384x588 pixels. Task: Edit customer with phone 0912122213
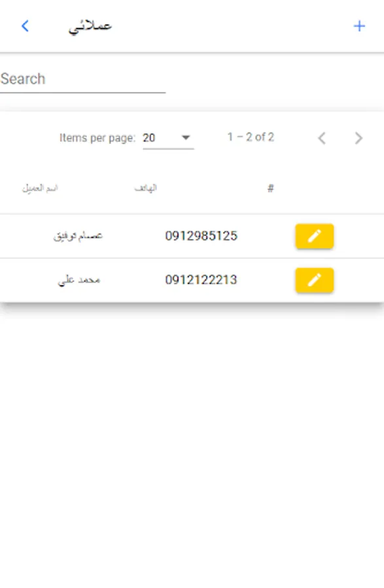[x=315, y=280]
